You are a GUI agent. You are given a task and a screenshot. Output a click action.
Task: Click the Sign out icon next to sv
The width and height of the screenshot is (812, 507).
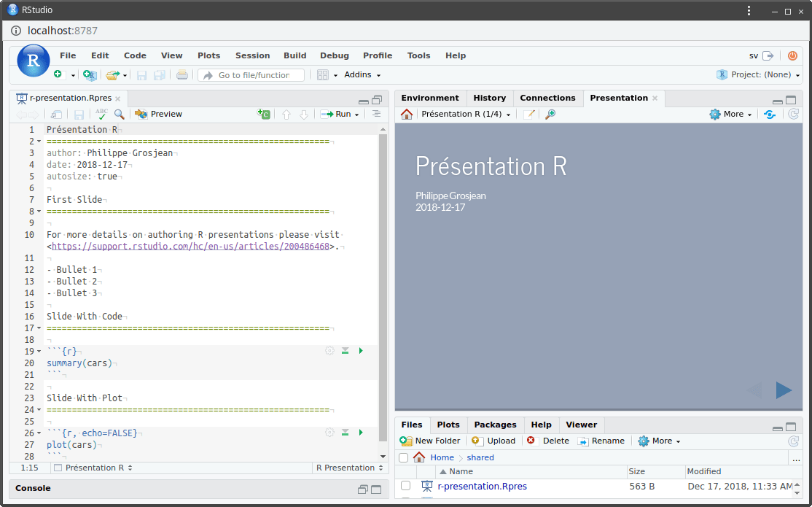(x=768, y=55)
